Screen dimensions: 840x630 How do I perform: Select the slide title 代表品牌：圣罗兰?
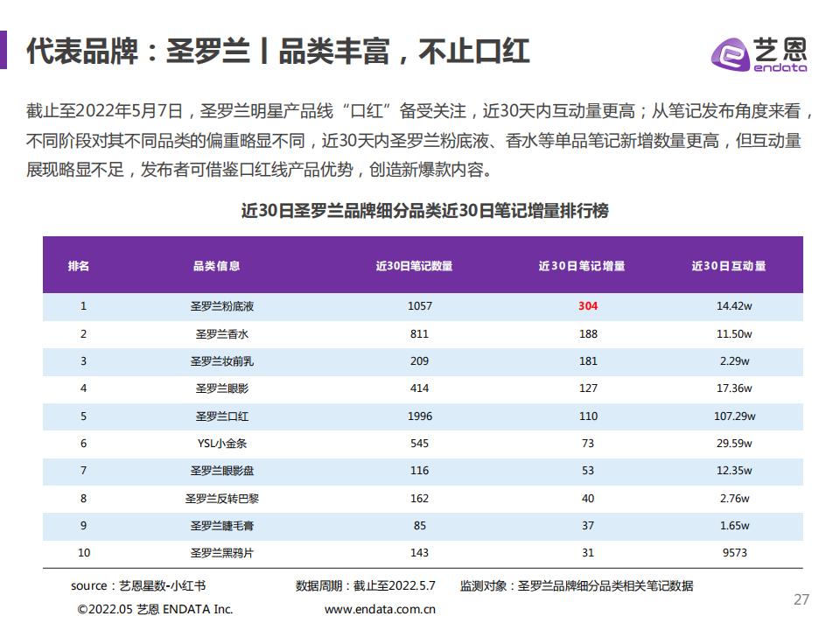pos(137,52)
